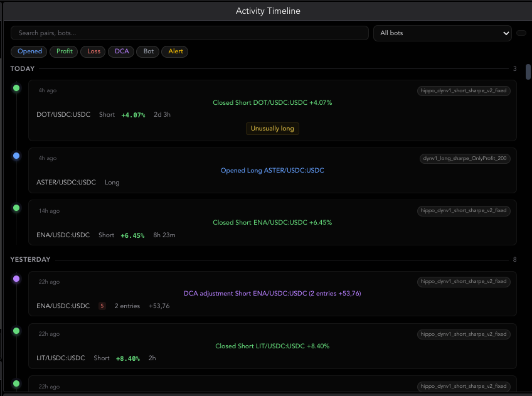Click the 2 entries label beside the S badge
The height and width of the screenshot is (396, 532).
127,306
